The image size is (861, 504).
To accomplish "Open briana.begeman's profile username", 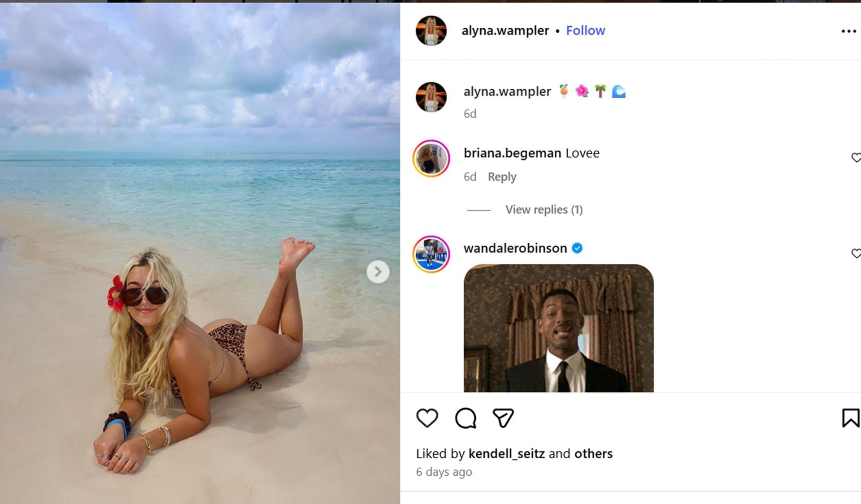I will (x=512, y=153).
